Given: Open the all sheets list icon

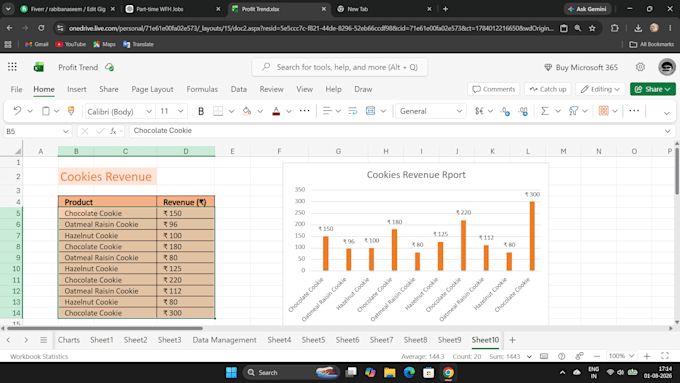Looking at the screenshot, I should coord(43,340).
